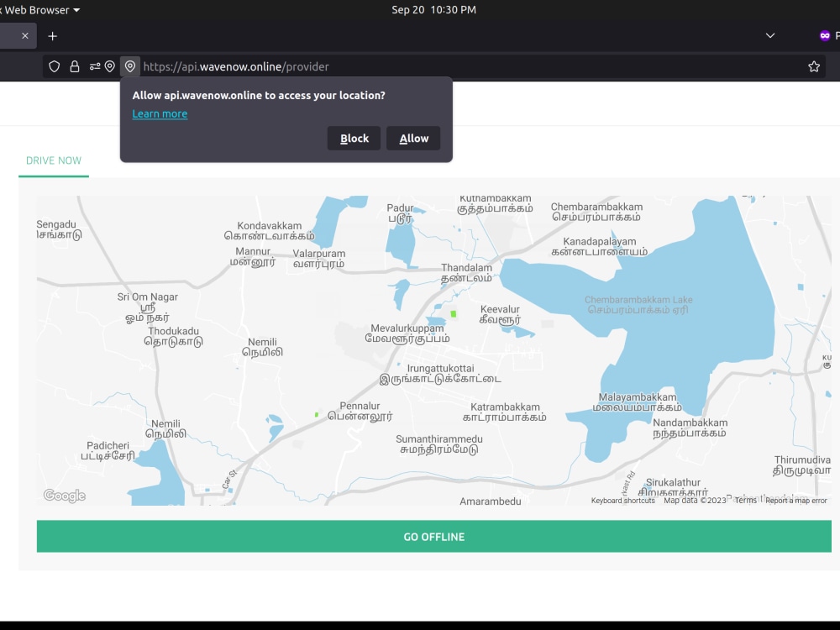Click the Thandalam map label
Viewport: 840px width, 630px height.
point(466,272)
